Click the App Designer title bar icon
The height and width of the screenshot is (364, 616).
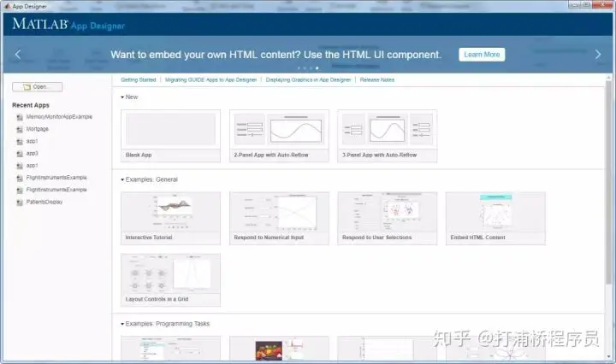[x=7, y=6]
